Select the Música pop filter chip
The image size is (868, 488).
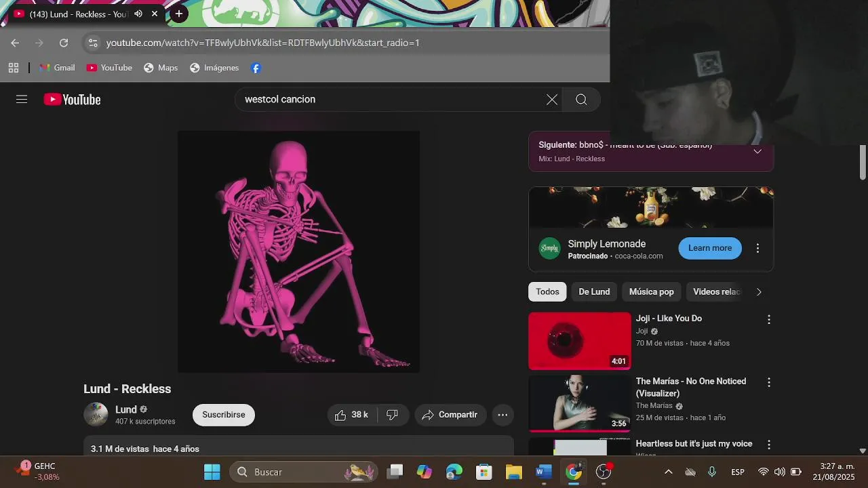651,291
